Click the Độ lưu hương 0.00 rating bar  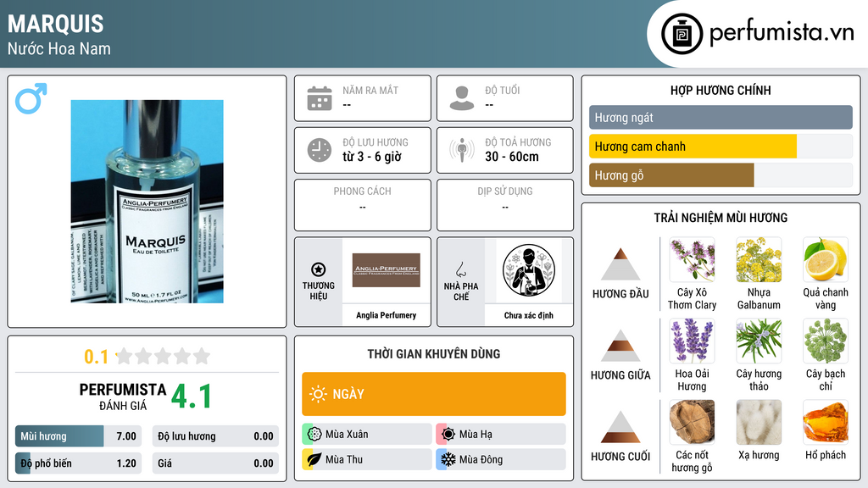point(215,436)
